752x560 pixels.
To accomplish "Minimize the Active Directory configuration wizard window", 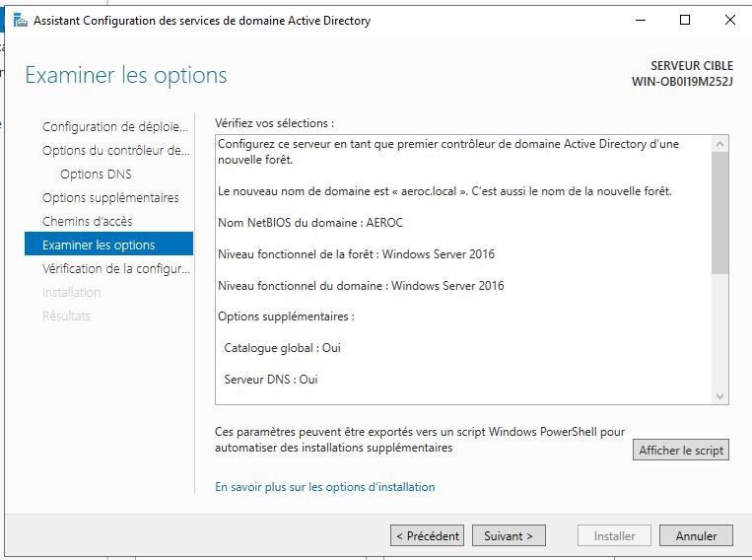I will [x=640, y=20].
